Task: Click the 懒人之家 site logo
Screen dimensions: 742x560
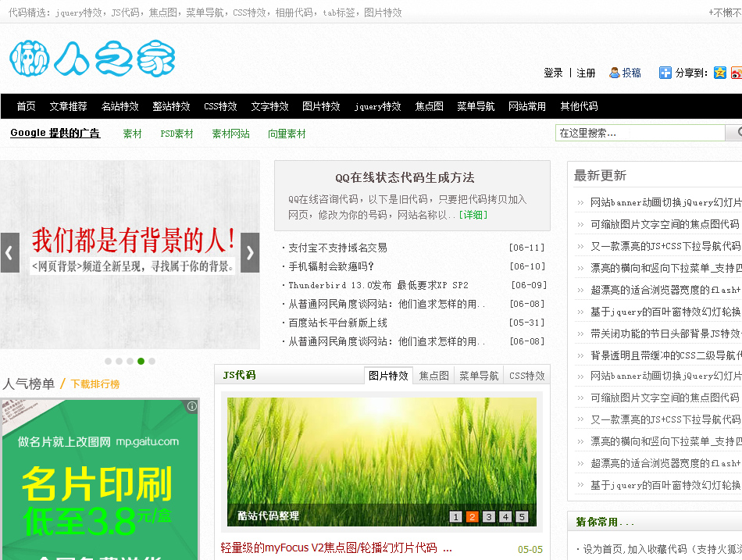Action: (x=92, y=59)
